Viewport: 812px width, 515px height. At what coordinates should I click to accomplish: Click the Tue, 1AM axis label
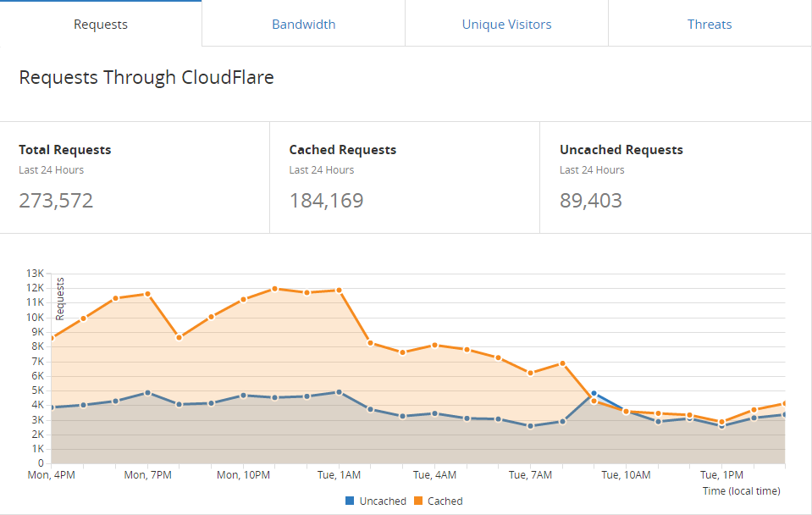coord(340,474)
